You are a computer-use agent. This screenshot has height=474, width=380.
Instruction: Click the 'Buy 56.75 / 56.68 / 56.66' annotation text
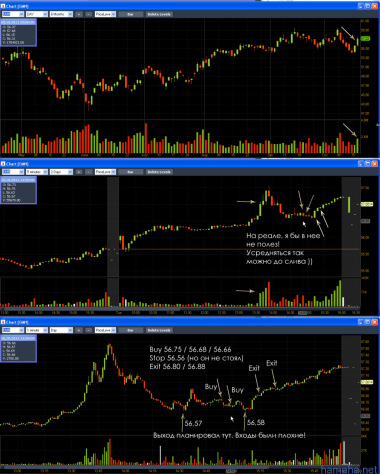tap(190, 349)
